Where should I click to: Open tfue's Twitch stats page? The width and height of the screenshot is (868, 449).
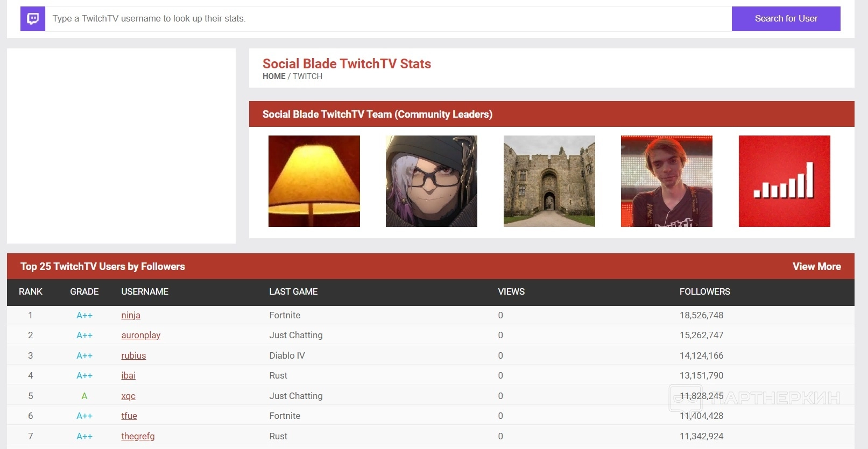[129, 416]
